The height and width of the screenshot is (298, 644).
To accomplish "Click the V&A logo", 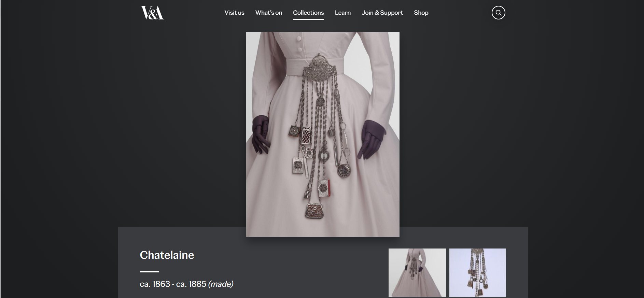I will (x=152, y=13).
